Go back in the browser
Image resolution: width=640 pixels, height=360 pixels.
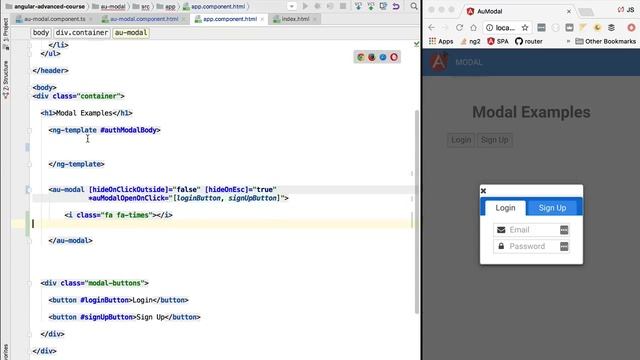pyautogui.click(x=431, y=27)
